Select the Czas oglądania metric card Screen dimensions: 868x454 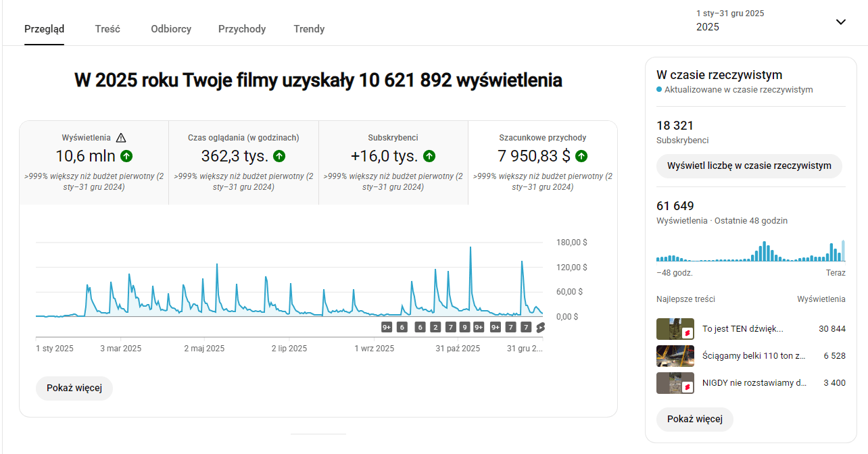243,163
